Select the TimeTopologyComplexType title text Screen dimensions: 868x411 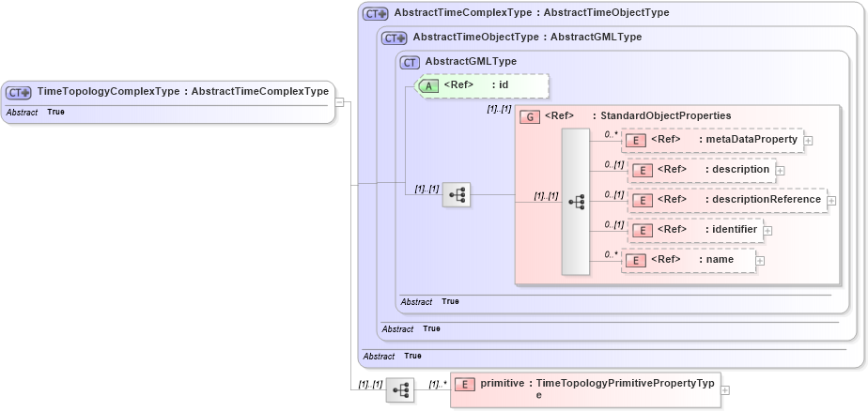coord(183,92)
